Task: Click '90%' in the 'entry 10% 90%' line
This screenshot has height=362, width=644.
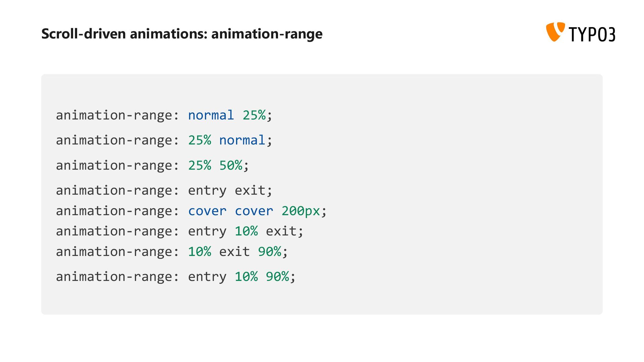Action: coord(277,277)
